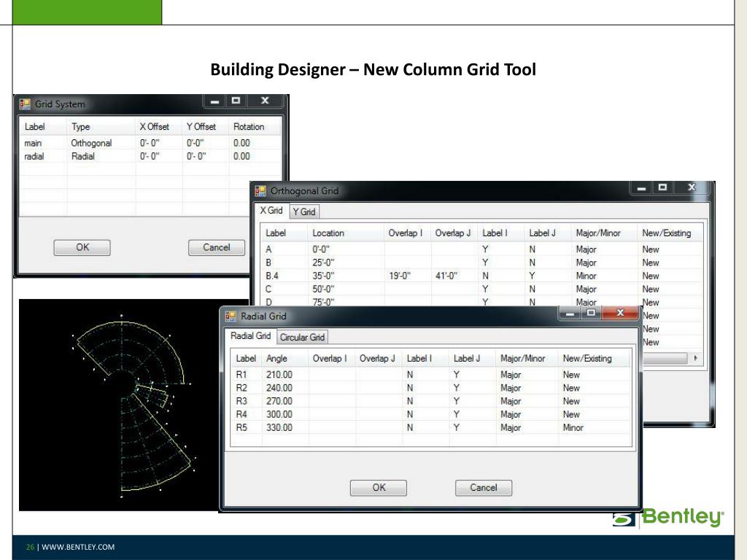
Task: Close the Radial Grid window
Action: pos(620,313)
